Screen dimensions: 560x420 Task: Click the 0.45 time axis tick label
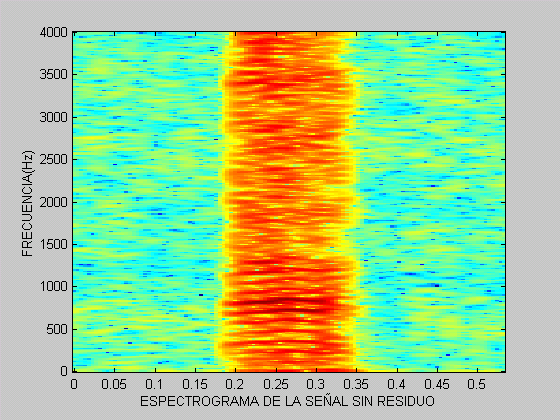[437, 384]
